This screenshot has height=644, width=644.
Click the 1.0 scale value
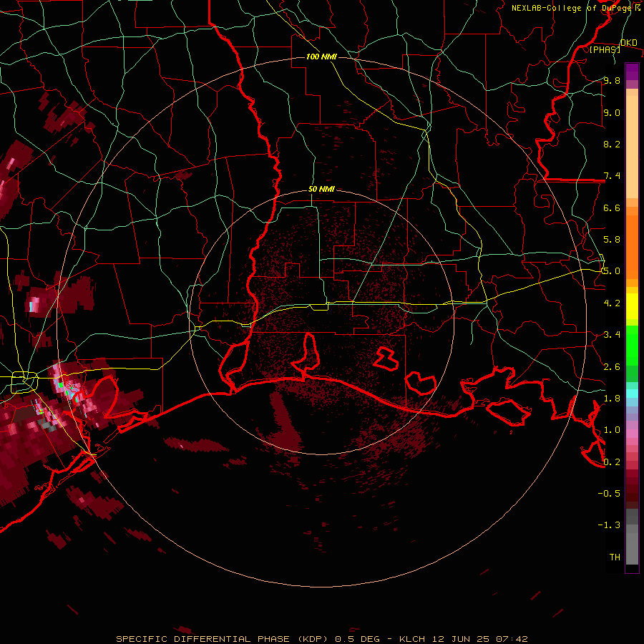click(612, 430)
